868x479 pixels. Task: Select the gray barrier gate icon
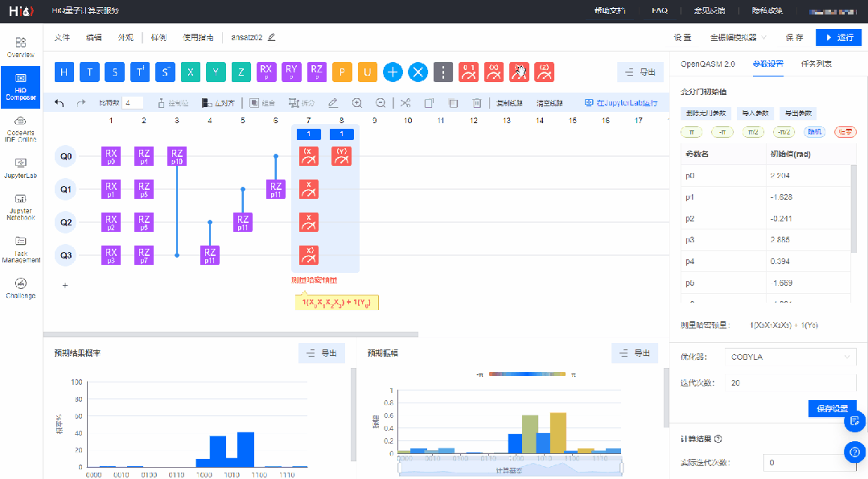[443, 72]
